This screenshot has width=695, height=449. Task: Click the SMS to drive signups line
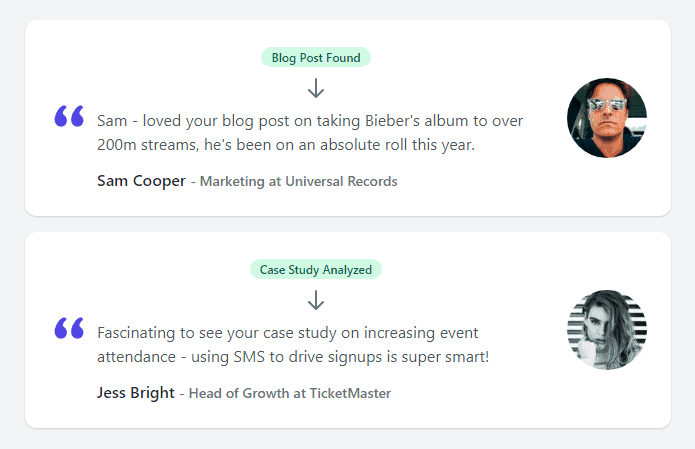click(x=293, y=357)
